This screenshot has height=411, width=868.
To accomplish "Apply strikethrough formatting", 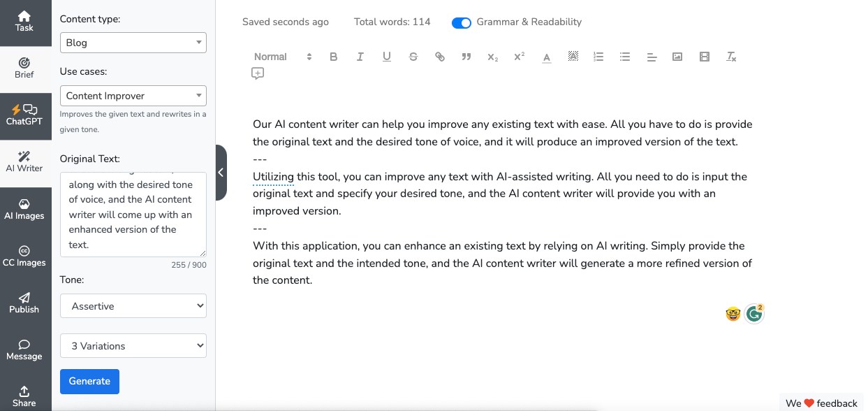I will [x=413, y=57].
